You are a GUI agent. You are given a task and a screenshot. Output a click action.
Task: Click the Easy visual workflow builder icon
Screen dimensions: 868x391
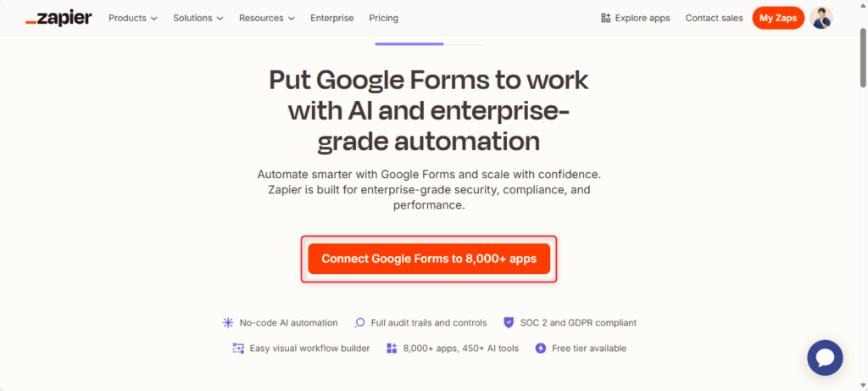coord(238,348)
